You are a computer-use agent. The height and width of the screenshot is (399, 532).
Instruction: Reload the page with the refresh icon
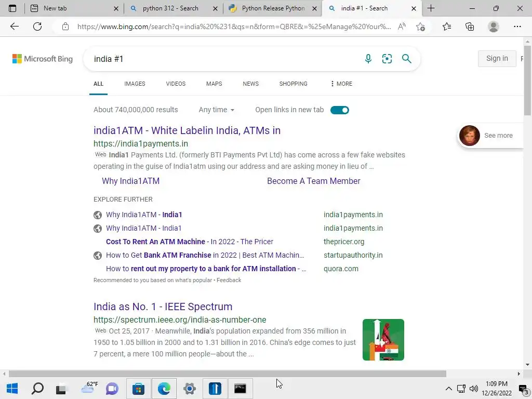37,26
